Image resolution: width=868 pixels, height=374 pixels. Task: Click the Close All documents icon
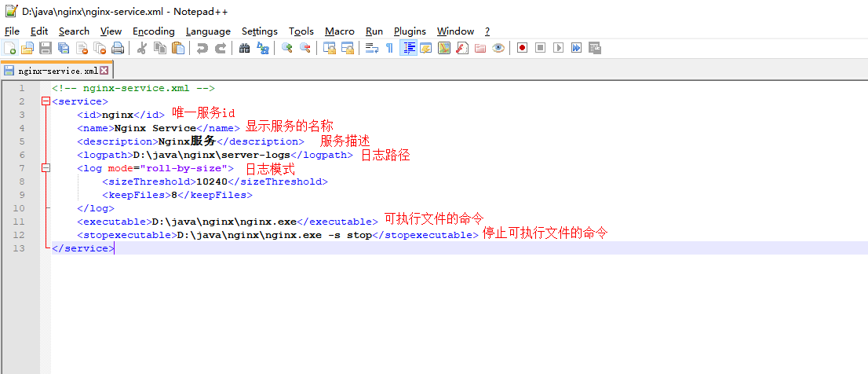pos(100,48)
